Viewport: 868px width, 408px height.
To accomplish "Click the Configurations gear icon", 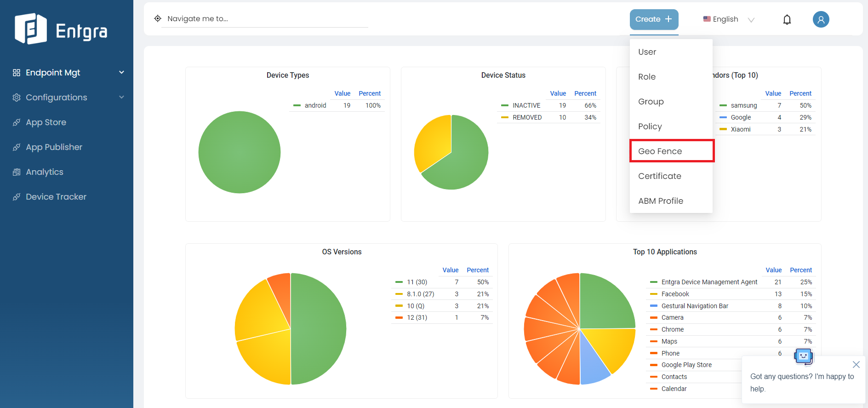I will click(17, 98).
